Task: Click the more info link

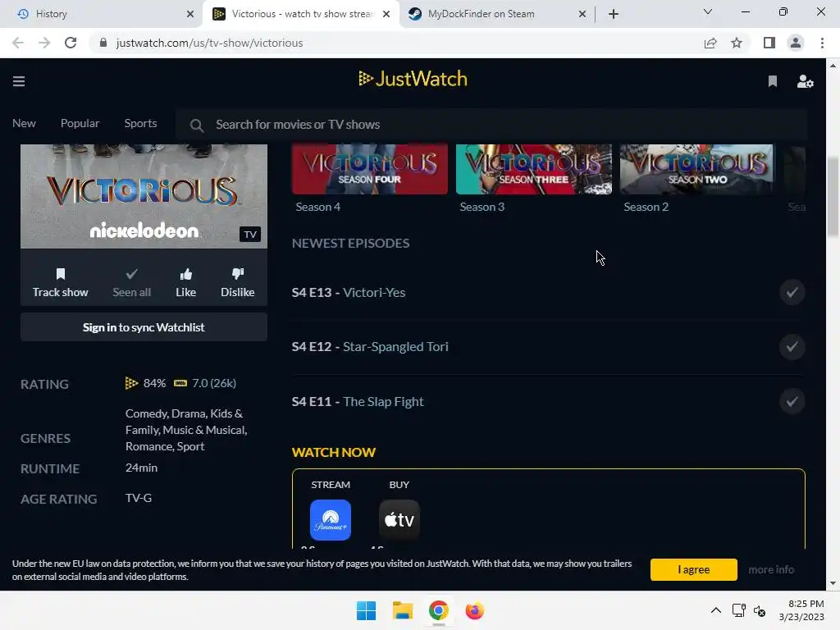Action: [771, 569]
